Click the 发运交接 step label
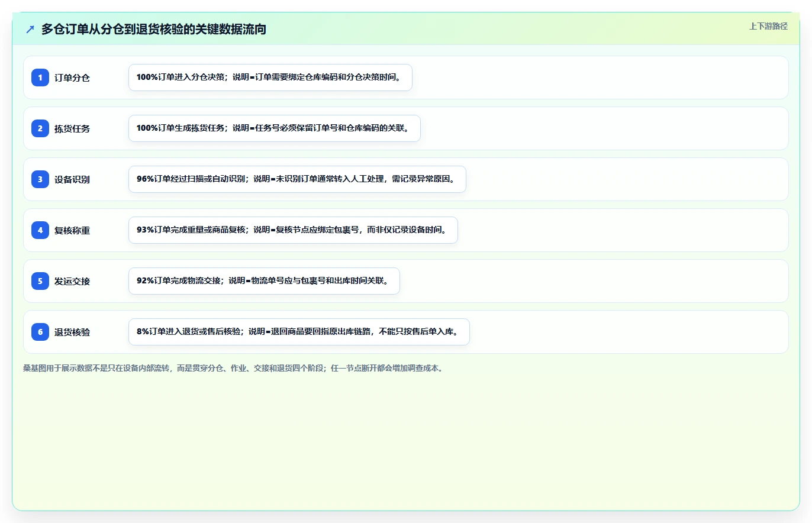Screen dimensions: 812x523 point(72,281)
